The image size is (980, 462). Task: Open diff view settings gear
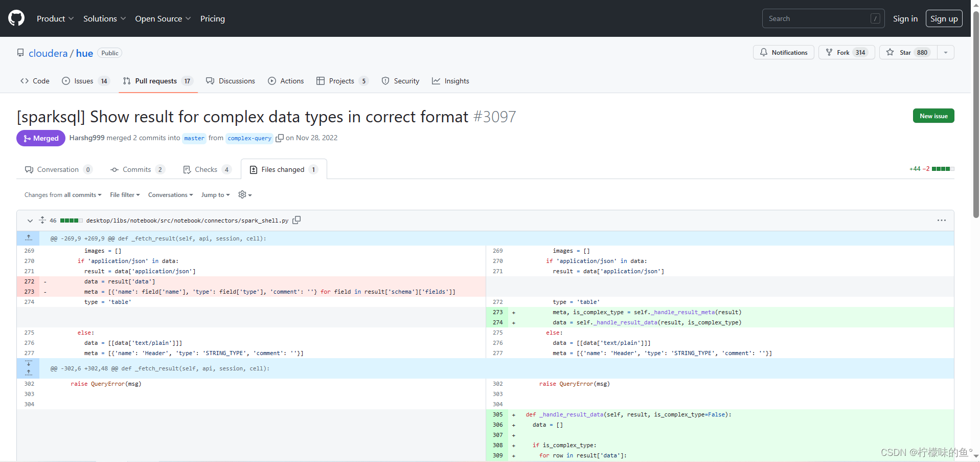pyautogui.click(x=245, y=194)
